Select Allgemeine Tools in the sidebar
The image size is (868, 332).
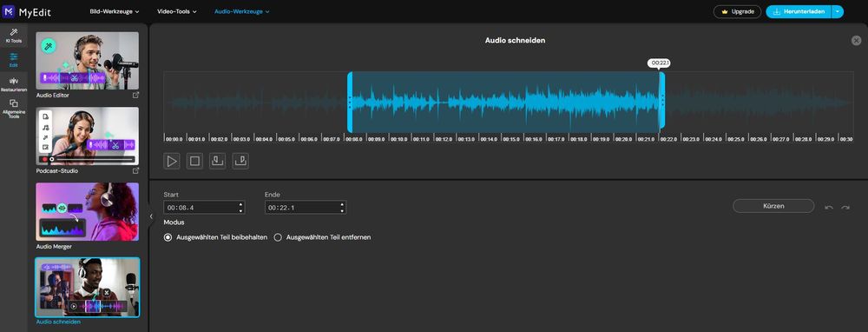tap(14, 110)
